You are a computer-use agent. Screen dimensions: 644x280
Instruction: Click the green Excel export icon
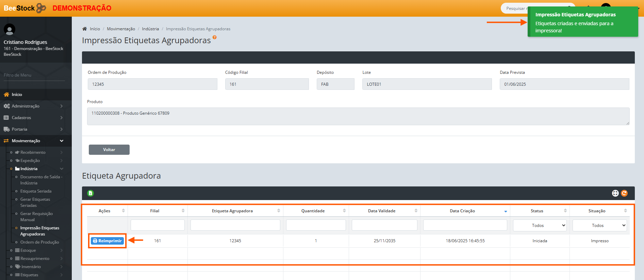click(90, 193)
